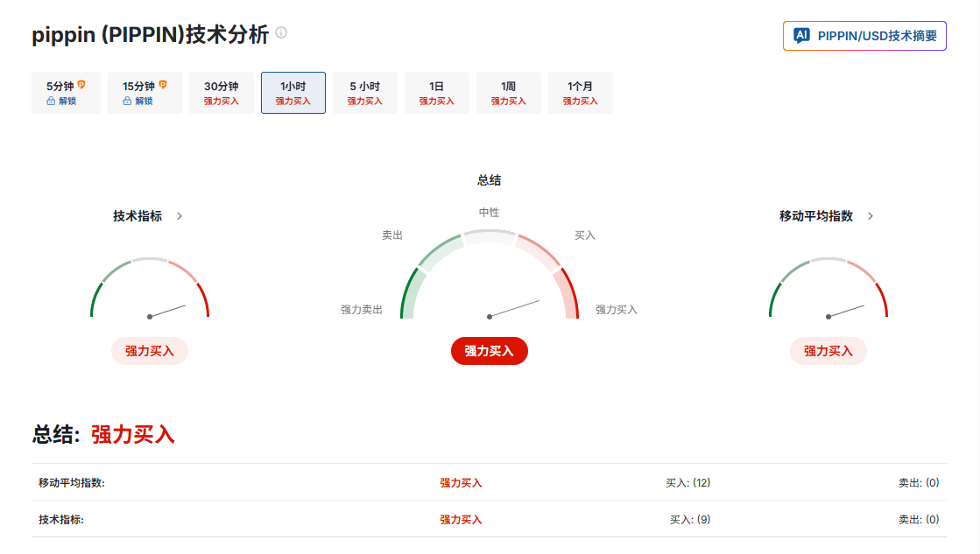Click the orange pro badge on 15分钟
Image resolution: width=980 pixels, height=554 pixels.
tap(163, 84)
